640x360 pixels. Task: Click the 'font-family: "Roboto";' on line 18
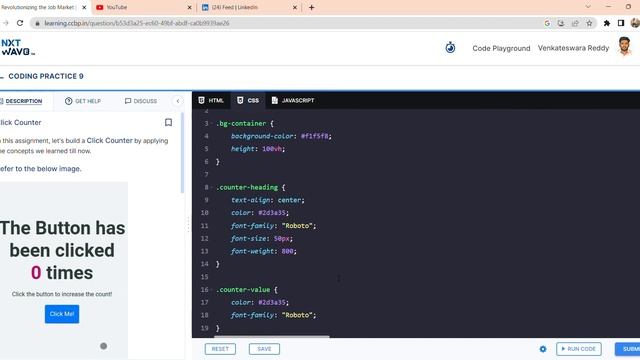tap(273, 315)
